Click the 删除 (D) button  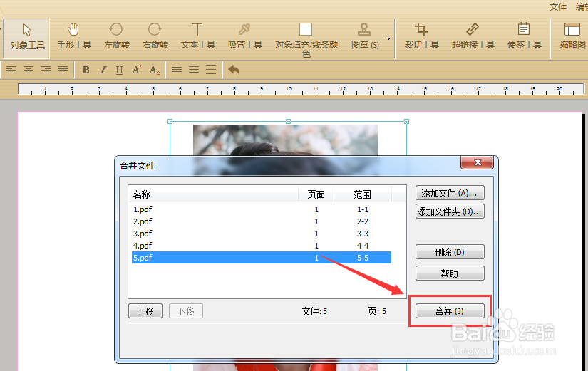[450, 252]
